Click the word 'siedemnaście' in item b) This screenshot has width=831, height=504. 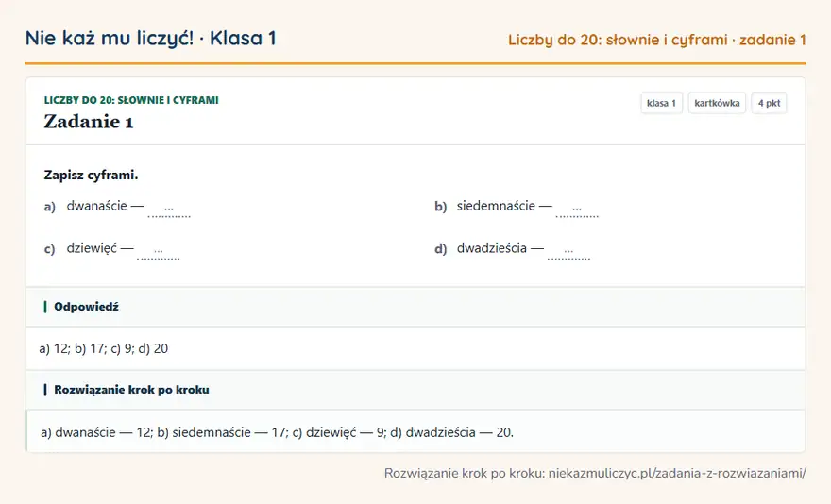pos(496,206)
